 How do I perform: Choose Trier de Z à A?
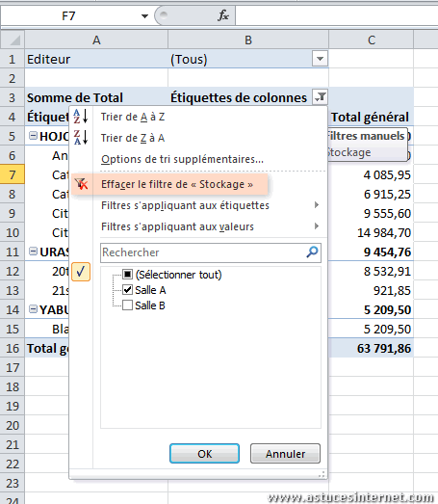[x=198, y=138]
